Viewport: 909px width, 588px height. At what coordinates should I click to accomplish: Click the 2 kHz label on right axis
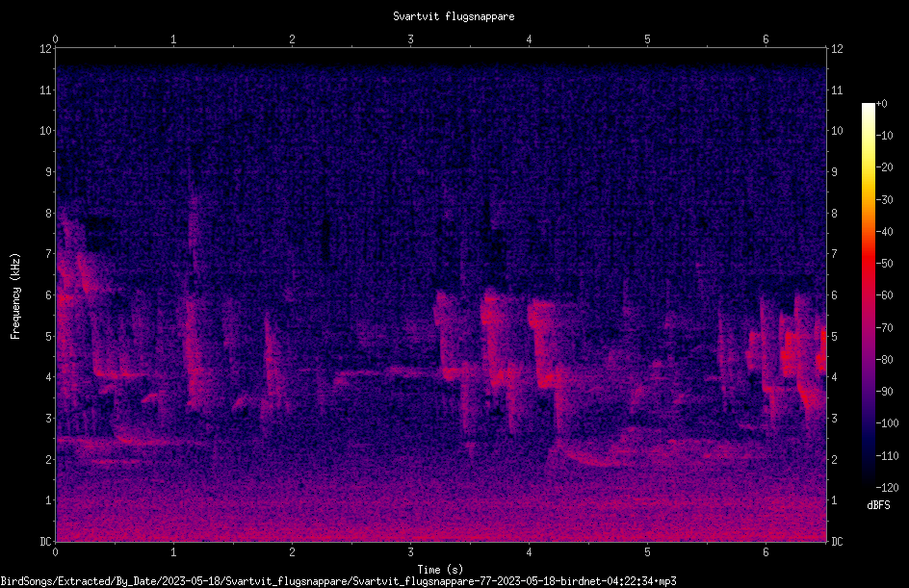click(x=834, y=460)
